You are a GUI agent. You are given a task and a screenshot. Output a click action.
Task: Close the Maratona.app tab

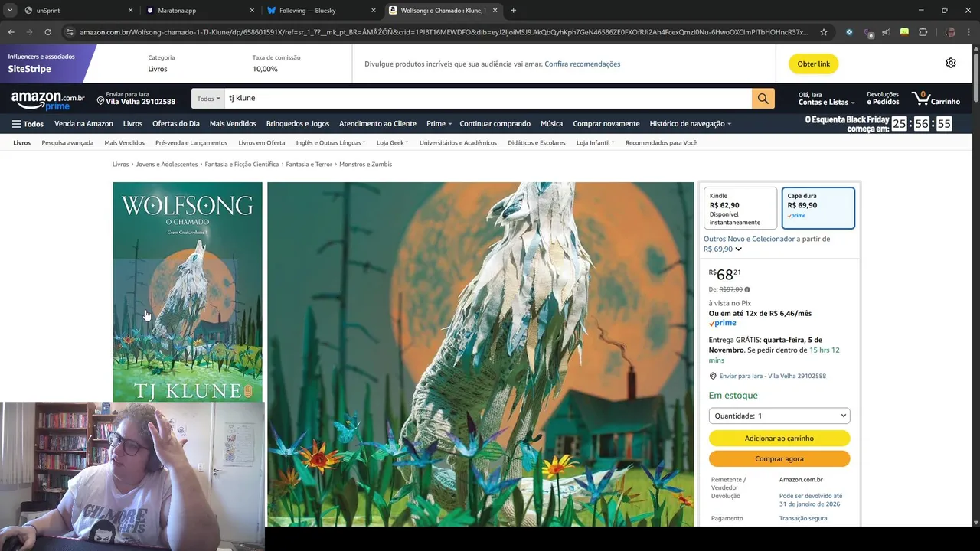pyautogui.click(x=252, y=11)
